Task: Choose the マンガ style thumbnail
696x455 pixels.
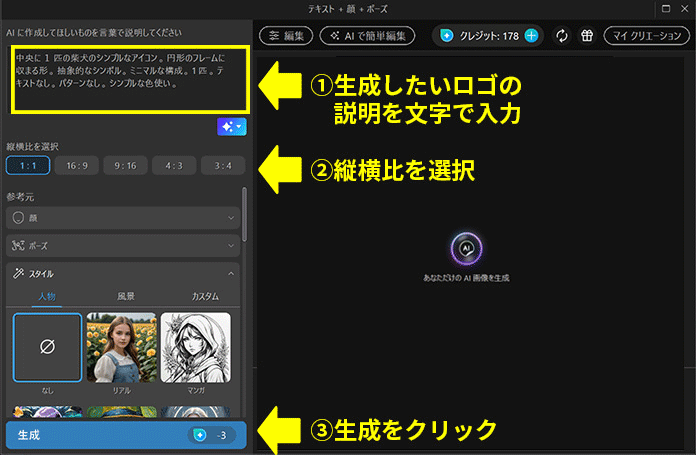Action: tap(196, 348)
